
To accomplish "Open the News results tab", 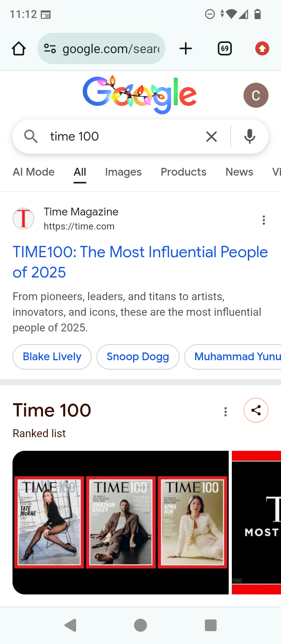I will [x=239, y=172].
